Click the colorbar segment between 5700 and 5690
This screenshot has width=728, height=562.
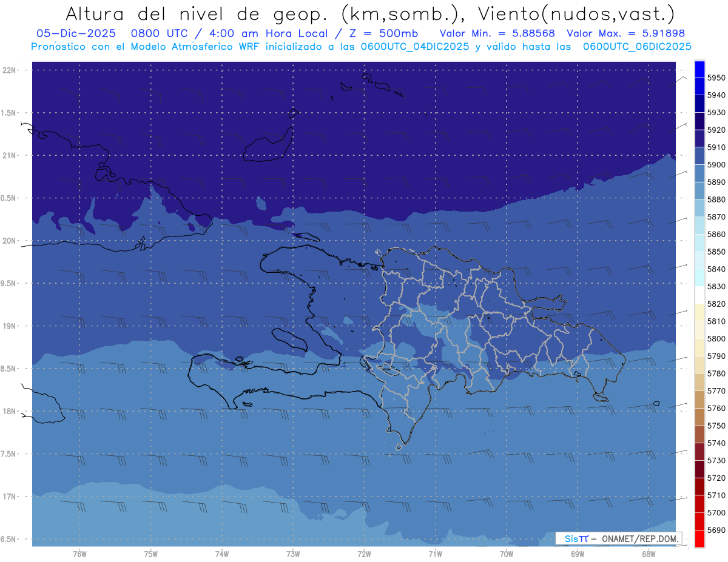(699, 521)
